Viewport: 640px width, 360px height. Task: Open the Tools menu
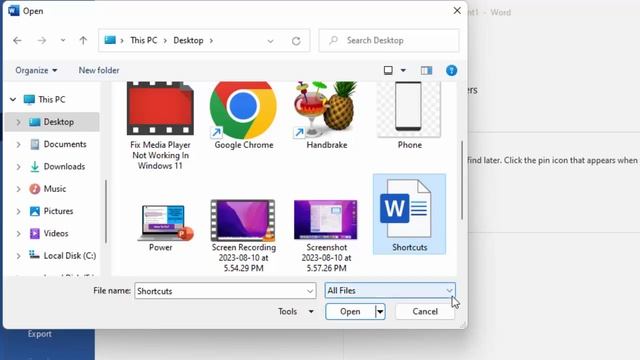point(296,311)
